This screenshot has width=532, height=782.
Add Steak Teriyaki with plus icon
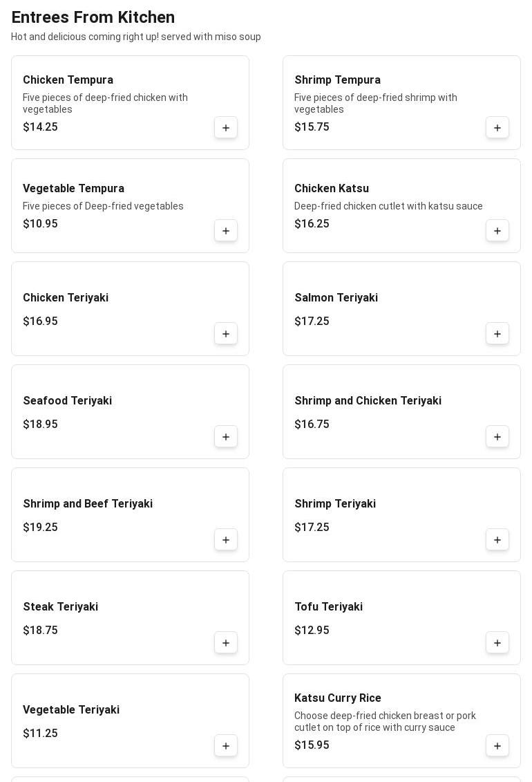click(226, 643)
